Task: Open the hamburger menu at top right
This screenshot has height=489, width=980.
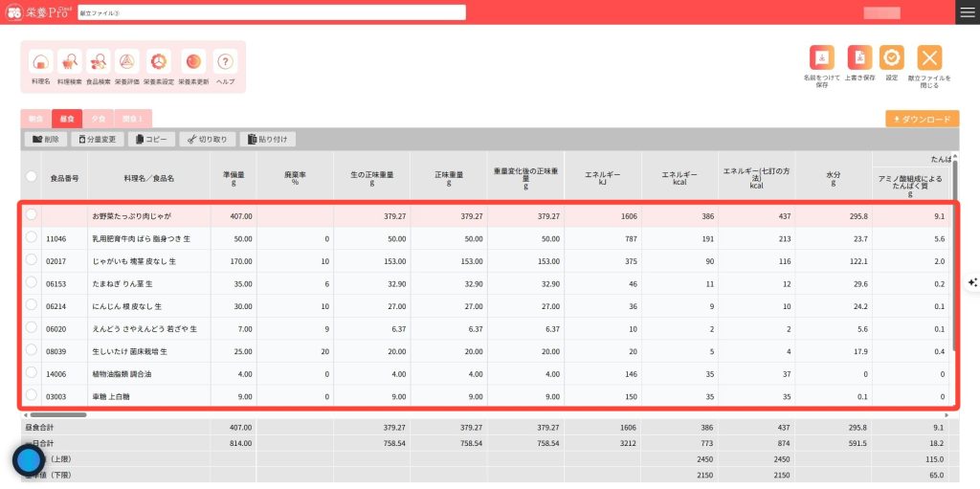Action: [967, 11]
